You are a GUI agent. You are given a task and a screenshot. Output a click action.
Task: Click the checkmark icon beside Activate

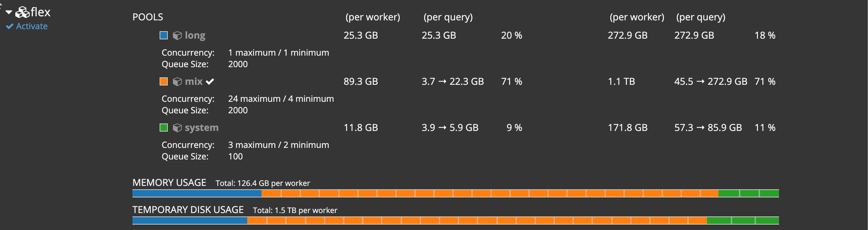(10, 26)
